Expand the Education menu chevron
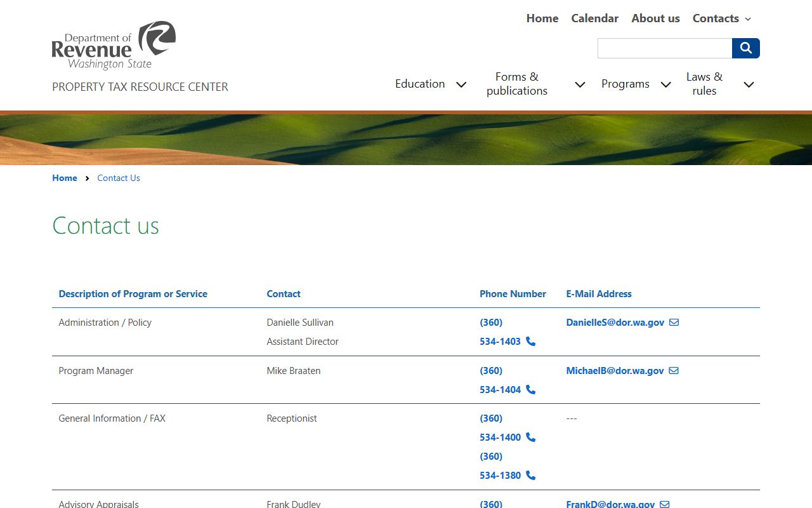 pyautogui.click(x=461, y=84)
